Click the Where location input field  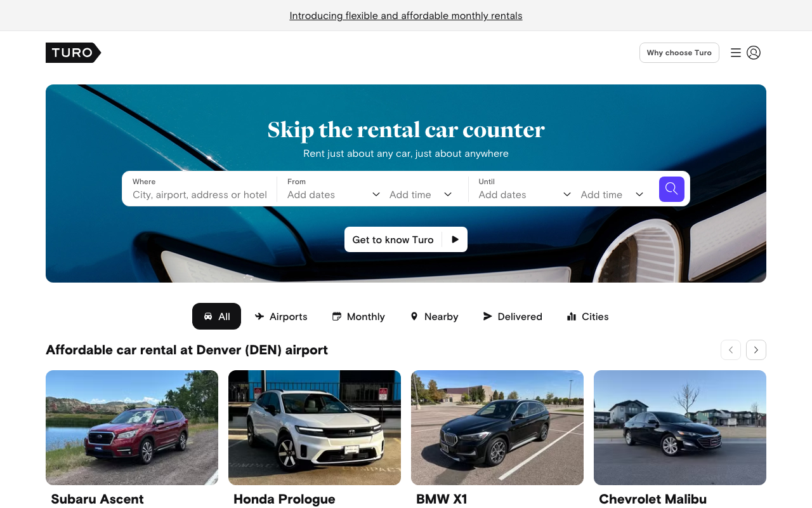point(200,194)
